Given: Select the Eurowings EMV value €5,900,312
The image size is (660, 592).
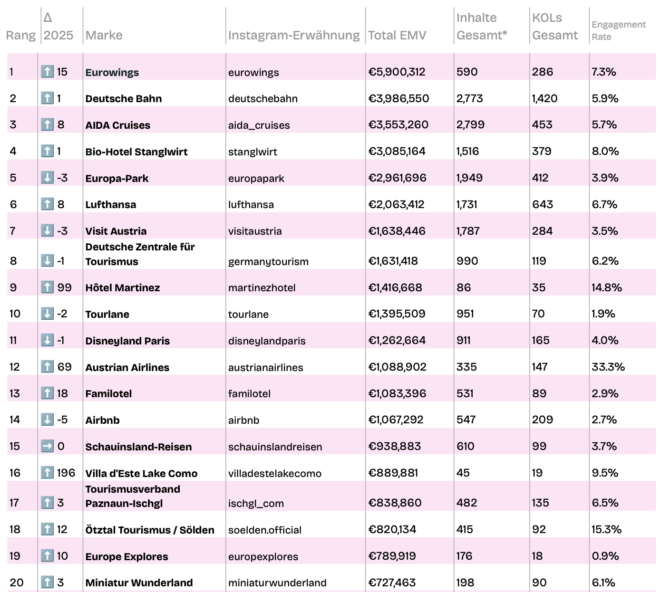Looking at the screenshot, I should point(397,72).
